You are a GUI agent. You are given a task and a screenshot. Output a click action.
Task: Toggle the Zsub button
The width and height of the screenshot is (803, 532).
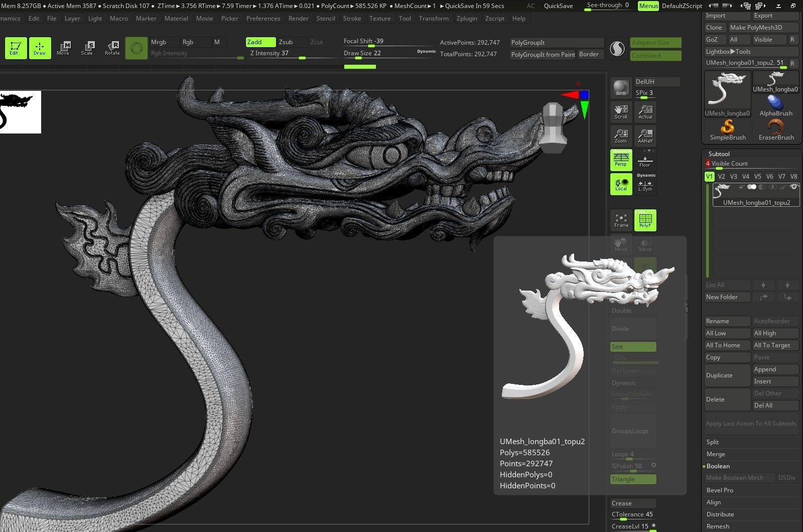pos(292,42)
